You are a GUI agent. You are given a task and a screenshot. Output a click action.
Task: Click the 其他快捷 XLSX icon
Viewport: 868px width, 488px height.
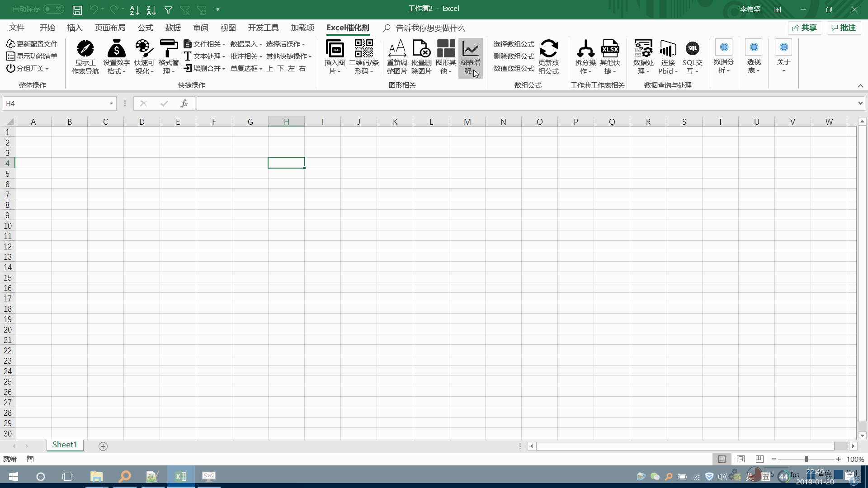pyautogui.click(x=610, y=48)
